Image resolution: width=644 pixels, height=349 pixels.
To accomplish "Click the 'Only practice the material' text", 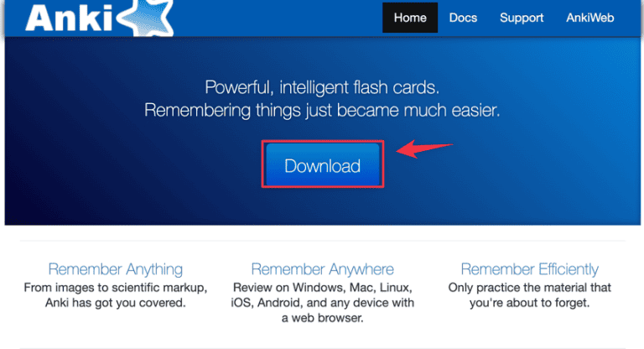I will click(x=529, y=288).
